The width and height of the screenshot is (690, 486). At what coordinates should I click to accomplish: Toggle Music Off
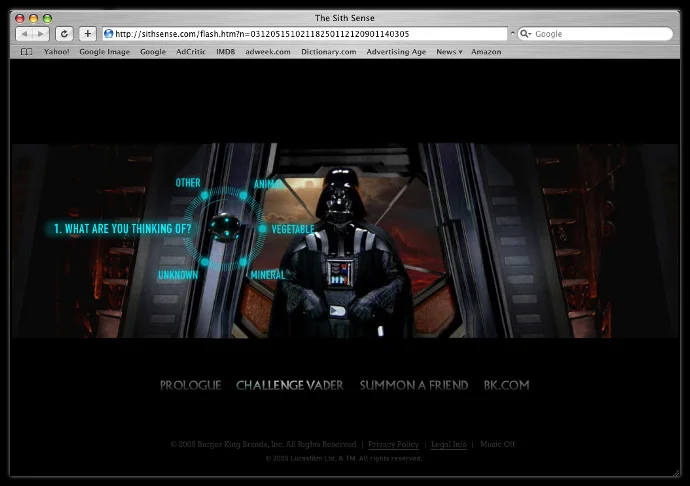point(497,445)
